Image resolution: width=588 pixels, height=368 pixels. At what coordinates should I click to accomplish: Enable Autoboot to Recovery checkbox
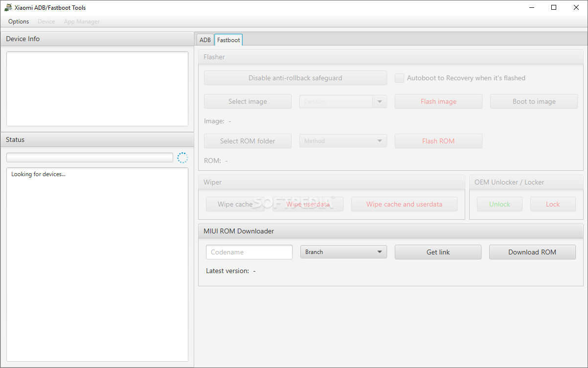[399, 78]
